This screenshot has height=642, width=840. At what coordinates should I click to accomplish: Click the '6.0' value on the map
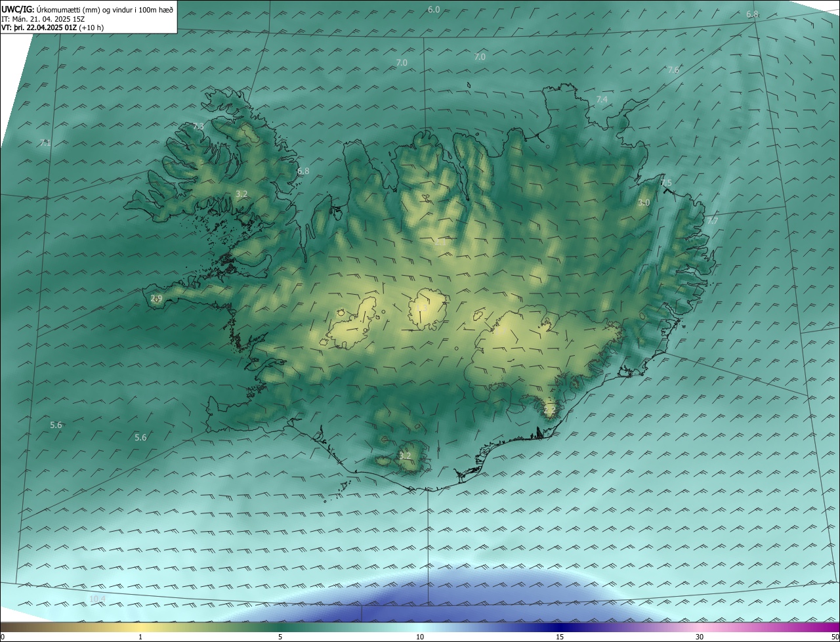click(434, 9)
